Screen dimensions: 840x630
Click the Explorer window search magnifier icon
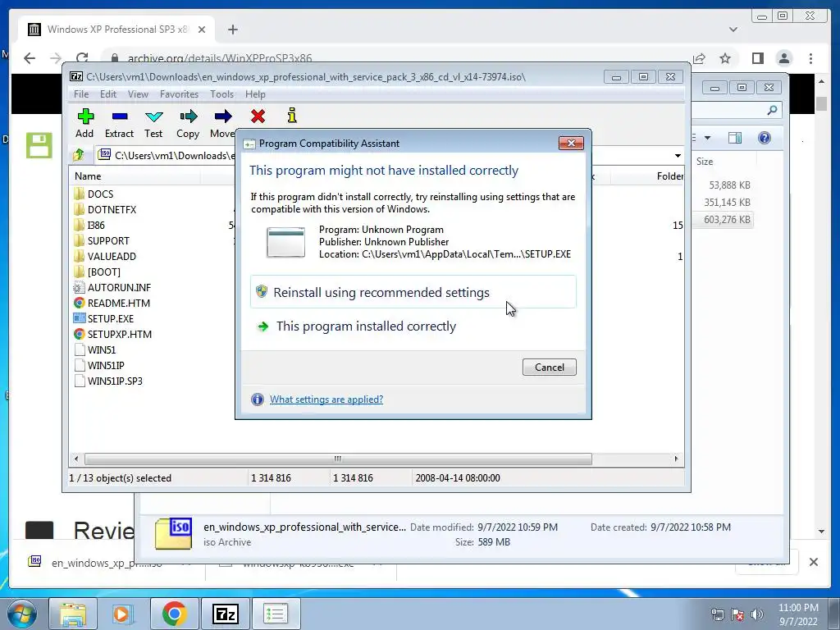[772, 110]
